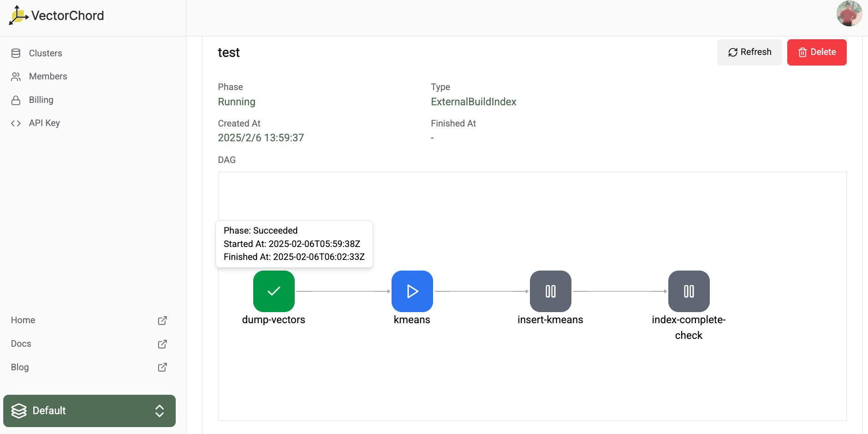Image resolution: width=868 pixels, height=434 pixels.
Task: Click the VectorChord logo
Action: point(57,16)
